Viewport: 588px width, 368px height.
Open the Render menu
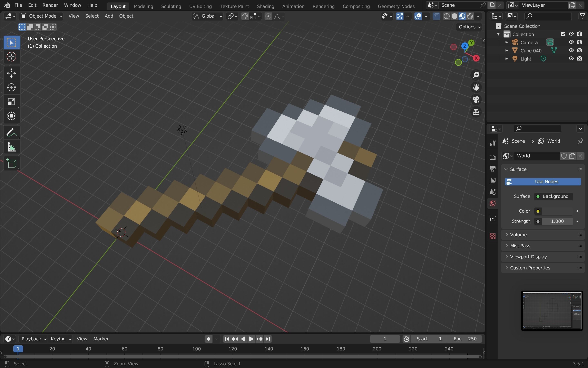click(x=50, y=5)
